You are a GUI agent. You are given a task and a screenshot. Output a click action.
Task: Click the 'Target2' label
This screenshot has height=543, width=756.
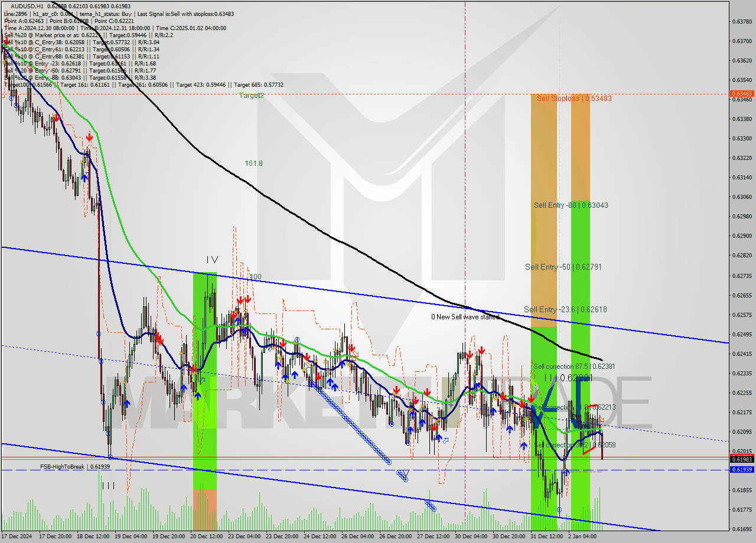[x=252, y=96]
